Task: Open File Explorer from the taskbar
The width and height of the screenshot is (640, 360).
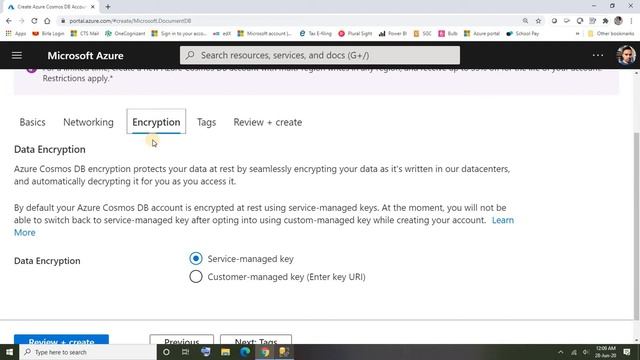Action: coord(225,352)
